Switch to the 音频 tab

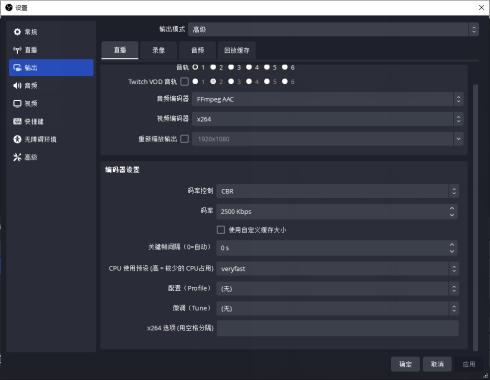pyautogui.click(x=197, y=50)
